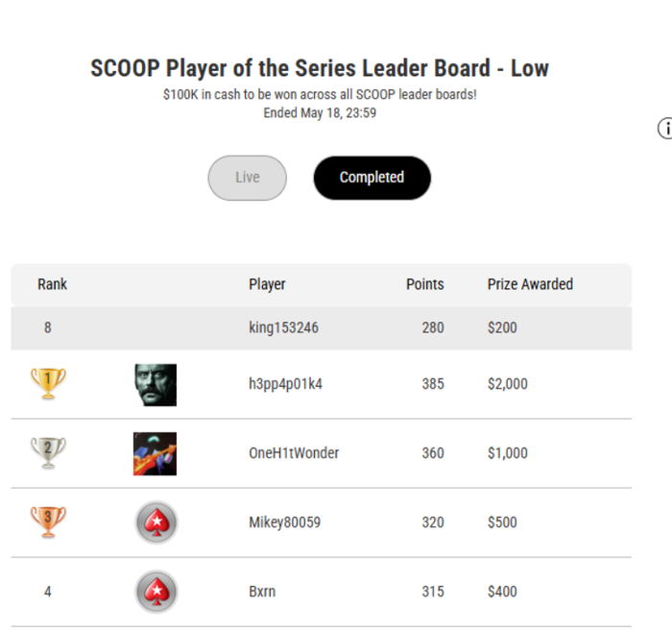Click the silver second-place trophy icon

click(48, 452)
